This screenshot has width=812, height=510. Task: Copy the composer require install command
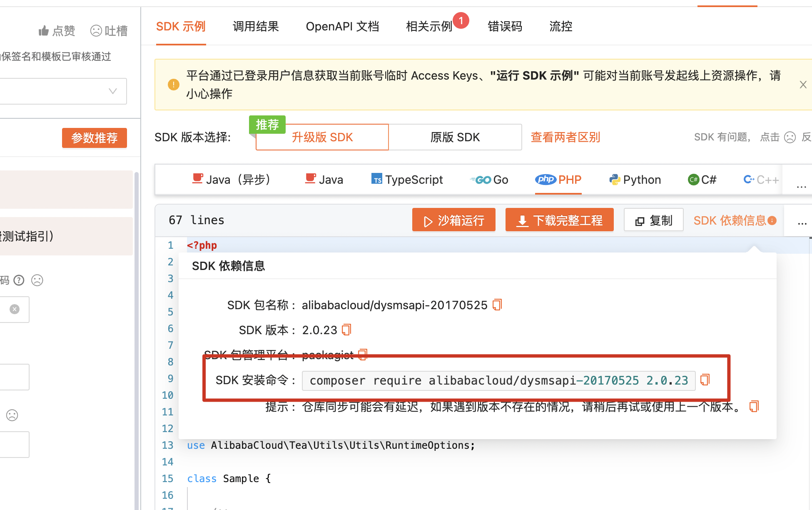pyautogui.click(x=705, y=380)
